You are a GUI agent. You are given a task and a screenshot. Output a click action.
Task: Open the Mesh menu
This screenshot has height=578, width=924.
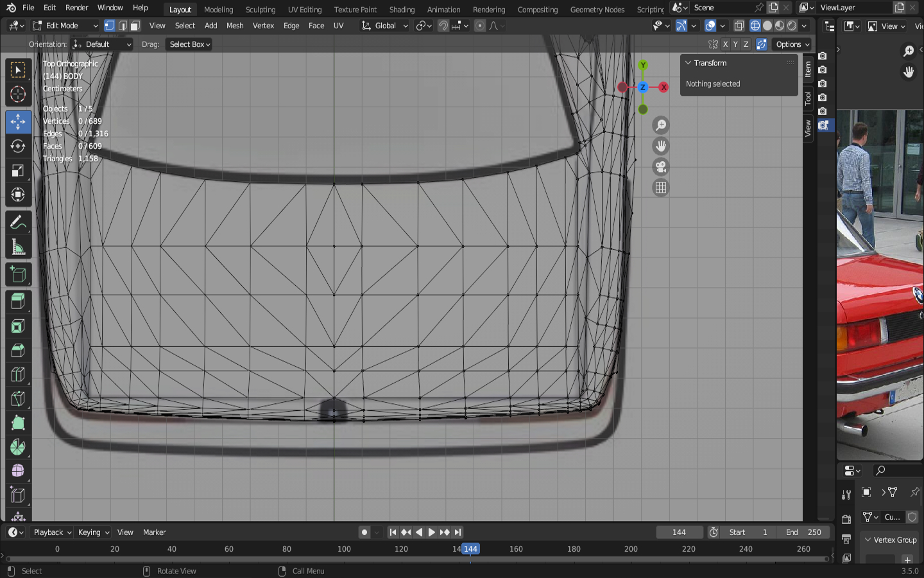point(235,26)
